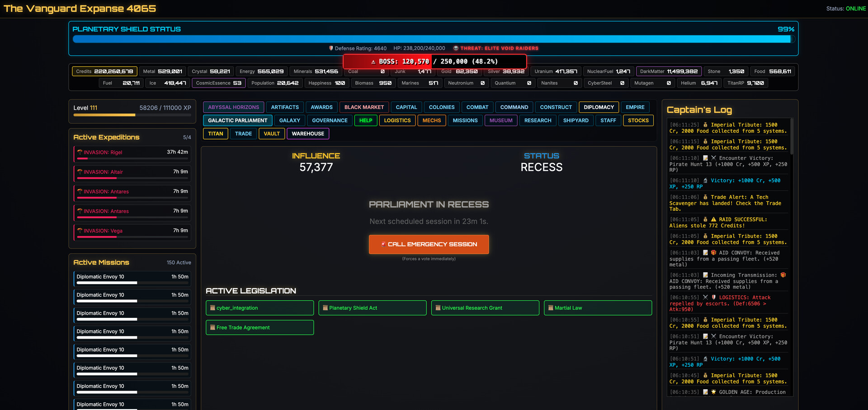Click the warning triangle on the BOSS health bar
Viewport: 868px width, 410px height.
[373, 61]
